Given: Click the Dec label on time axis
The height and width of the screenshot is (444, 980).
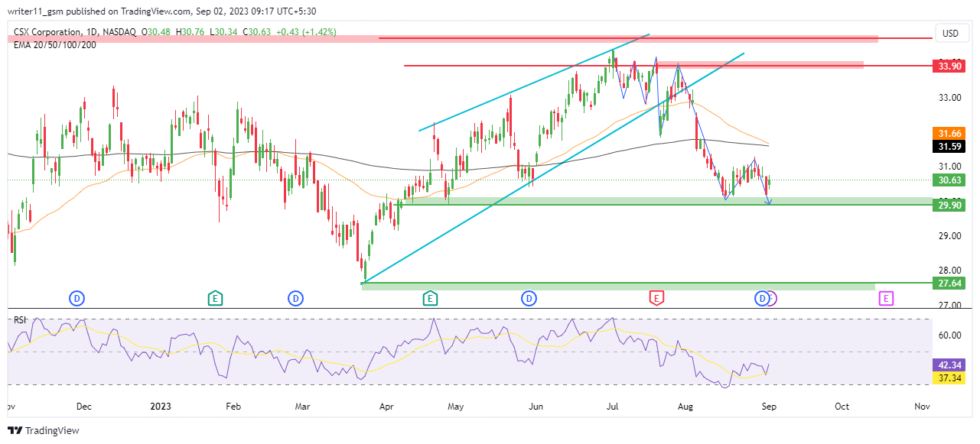Looking at the screenshot, I should (x=84, y=407).
